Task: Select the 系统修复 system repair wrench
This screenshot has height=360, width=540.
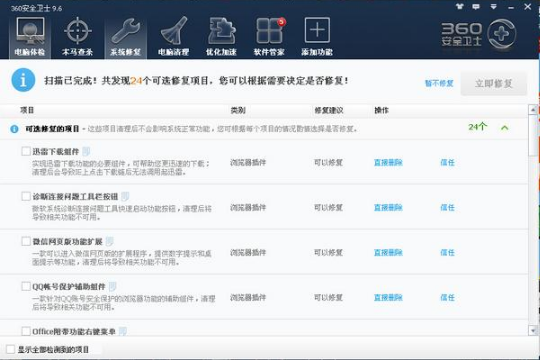Action: 125,37
